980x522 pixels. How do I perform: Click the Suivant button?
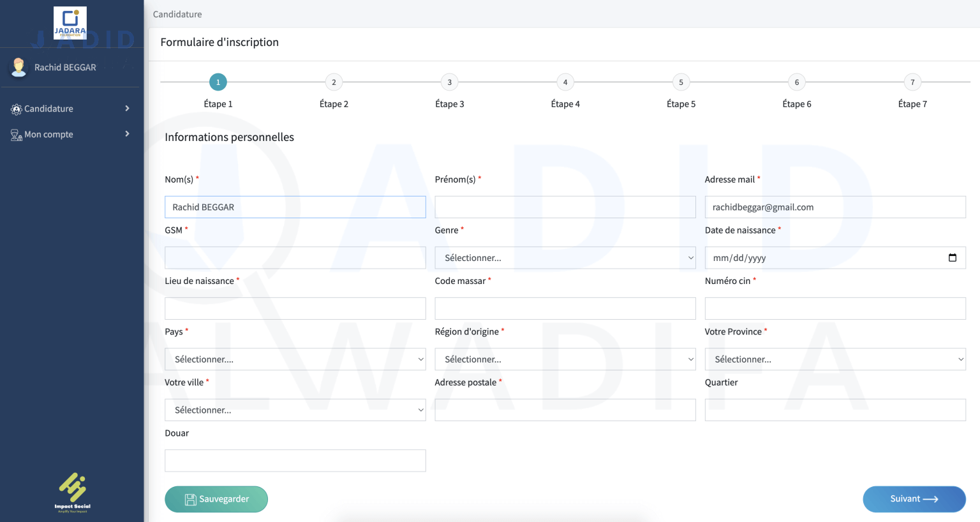914,499
